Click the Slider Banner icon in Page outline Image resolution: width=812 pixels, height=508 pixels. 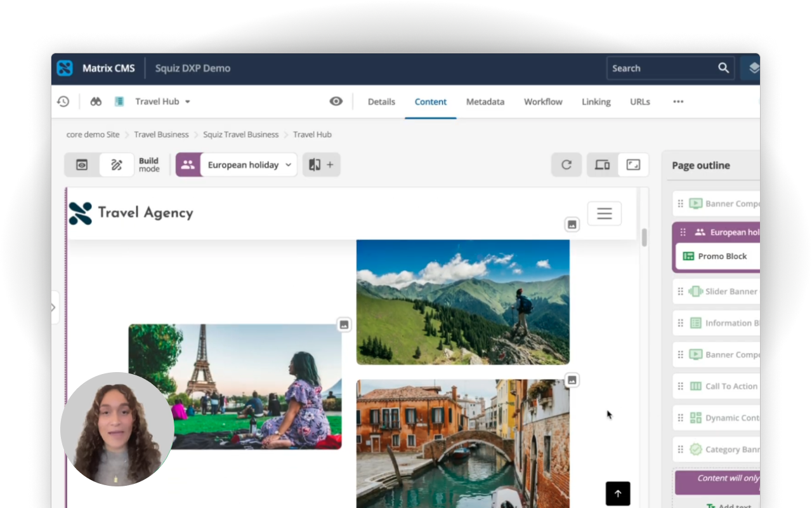tap(696, 291)
